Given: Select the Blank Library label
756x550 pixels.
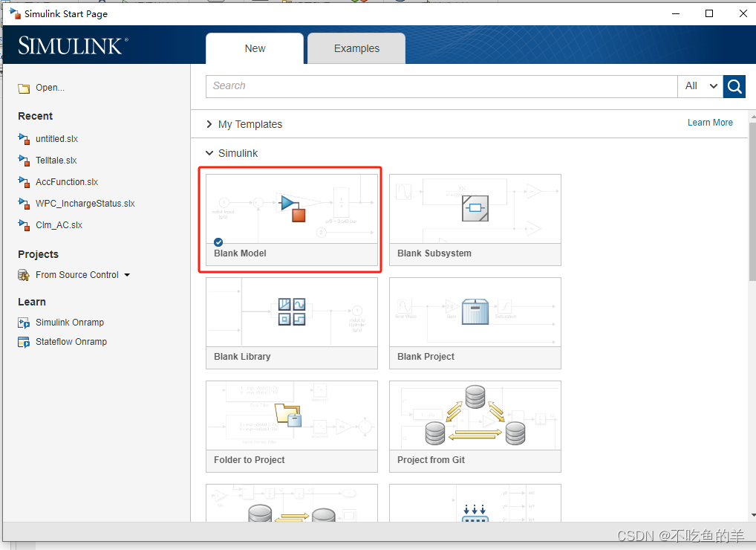Looking at the screenshot, I should (242, 357).
